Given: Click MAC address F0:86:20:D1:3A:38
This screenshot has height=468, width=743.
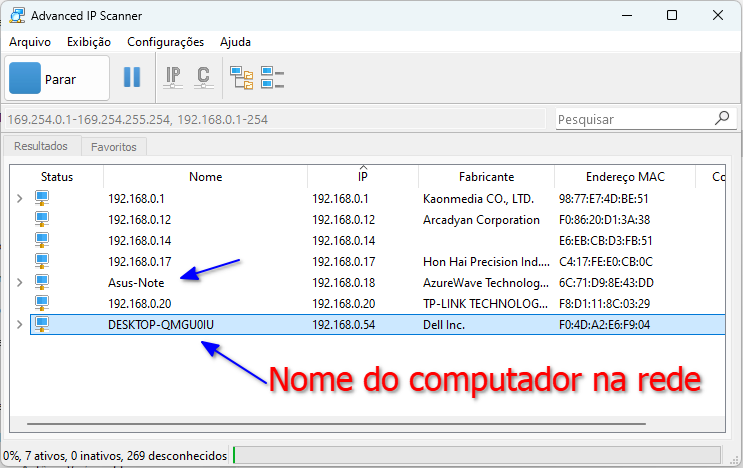Looking at the screenshot, I should point(604,220).
